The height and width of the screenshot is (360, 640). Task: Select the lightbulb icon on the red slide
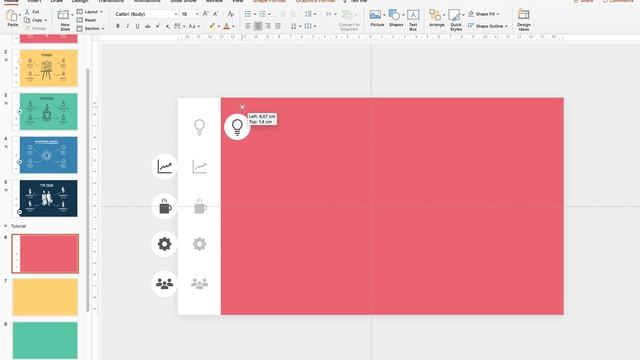[x=237, y=127]
